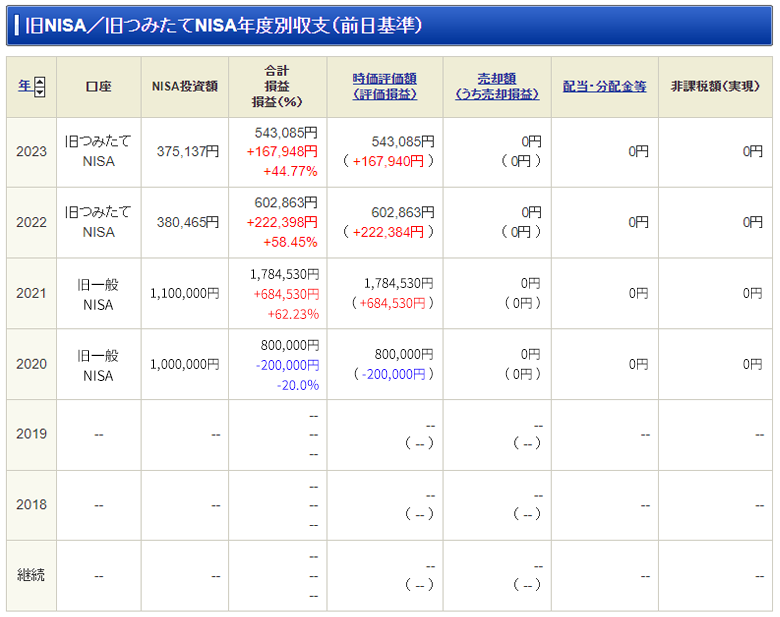Image resolution: width=780 pixels, height=617 pixels.
Task: Click the NISA投資額 column header
Action: [184, 87]
